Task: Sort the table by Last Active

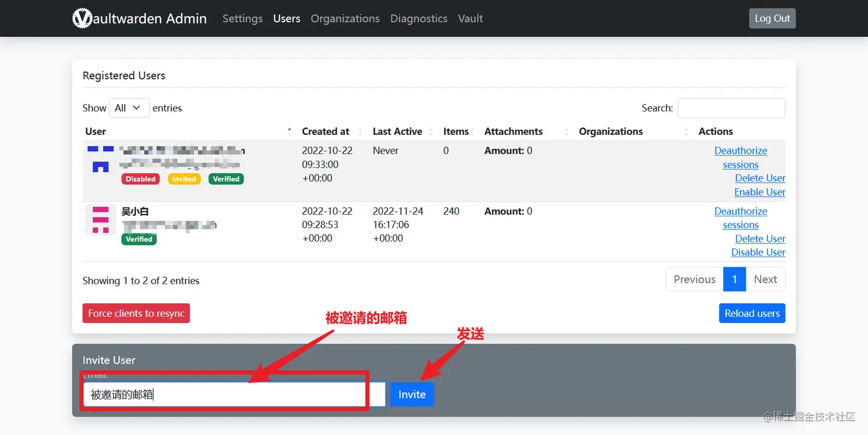Action: (x=403, y=131)
